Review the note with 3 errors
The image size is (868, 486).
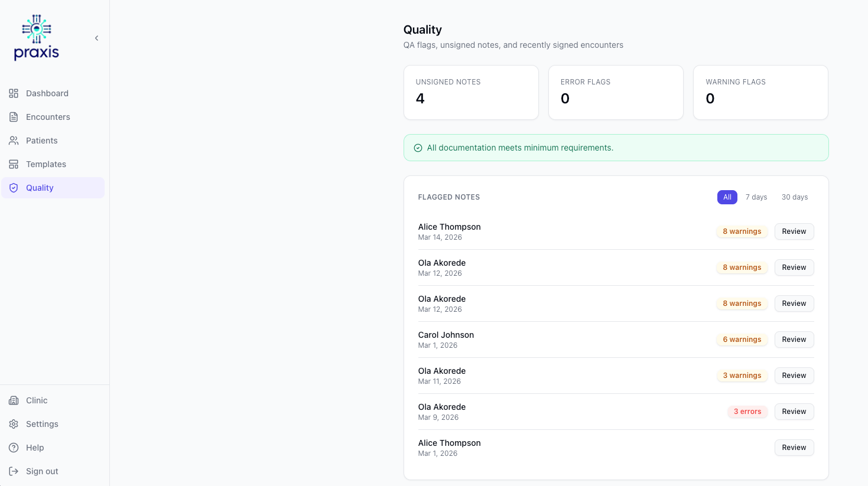[794, 412]
